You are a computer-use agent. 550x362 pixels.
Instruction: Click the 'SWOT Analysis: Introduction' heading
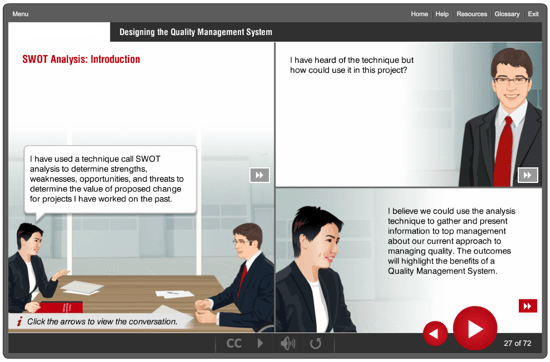pyautogui.click(x=81, y=59)
